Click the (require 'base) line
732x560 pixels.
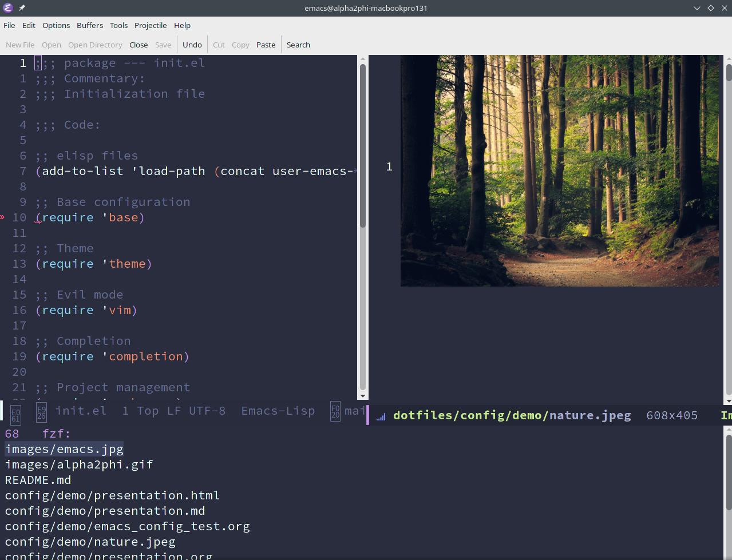(x=90, y=217)
